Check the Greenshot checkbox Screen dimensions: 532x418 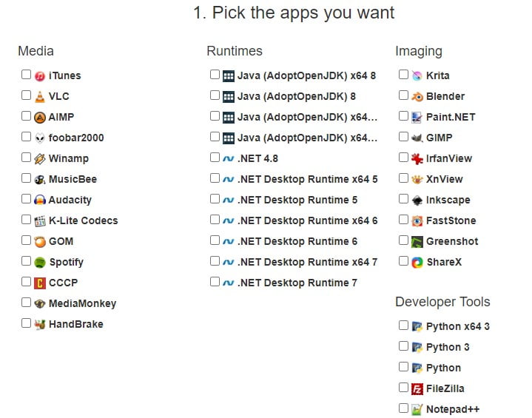point(403,240)
